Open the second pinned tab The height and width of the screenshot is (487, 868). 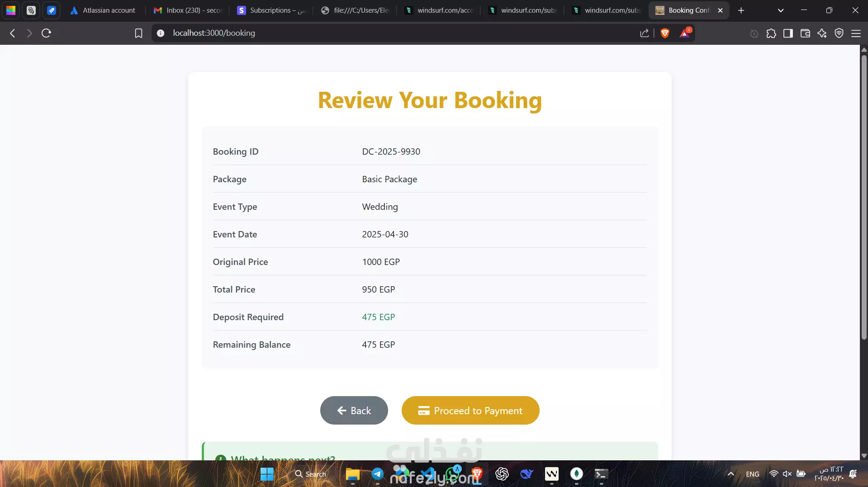pyautogui.click(x=31, y=10)
